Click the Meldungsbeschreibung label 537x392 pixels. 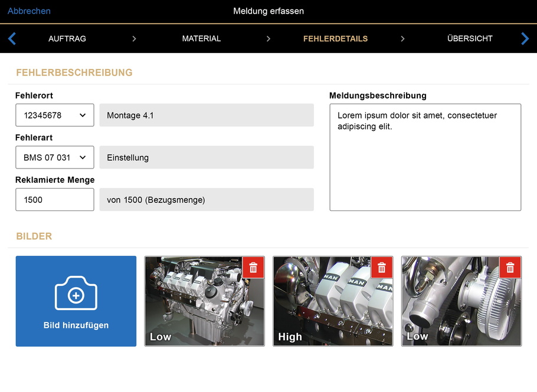378,95
